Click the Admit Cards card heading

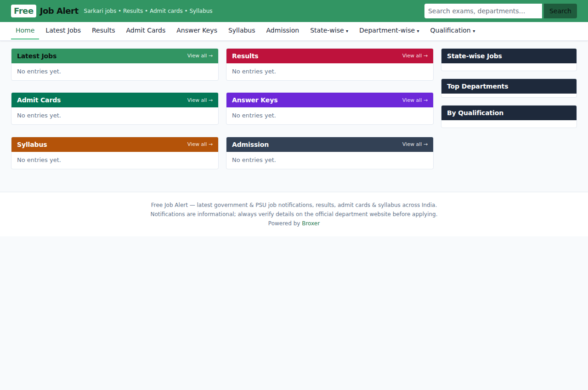click(x=39, y=100)
